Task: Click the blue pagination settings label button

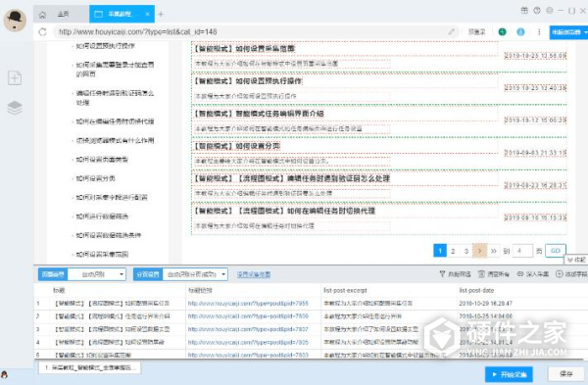Action: 148,274
